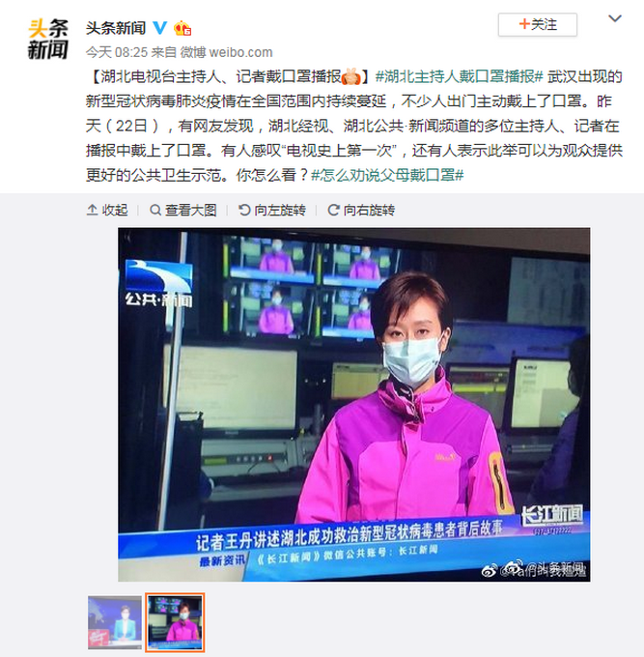Open the 头条新闻 account name link
Screen dimensions: 644x657
pos(116,28)
